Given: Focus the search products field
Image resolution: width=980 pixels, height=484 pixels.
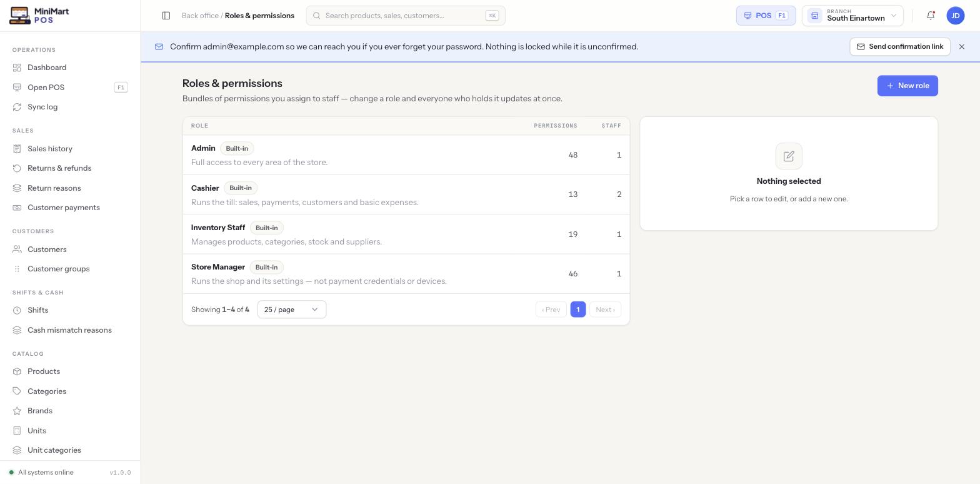Looking at the screenshot, I should coord(406,16).
